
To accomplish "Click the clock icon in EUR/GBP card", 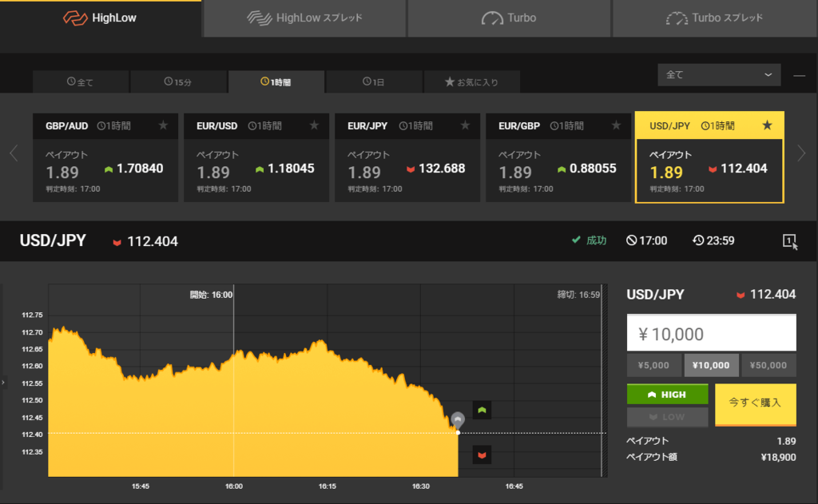I will point(554,125).
